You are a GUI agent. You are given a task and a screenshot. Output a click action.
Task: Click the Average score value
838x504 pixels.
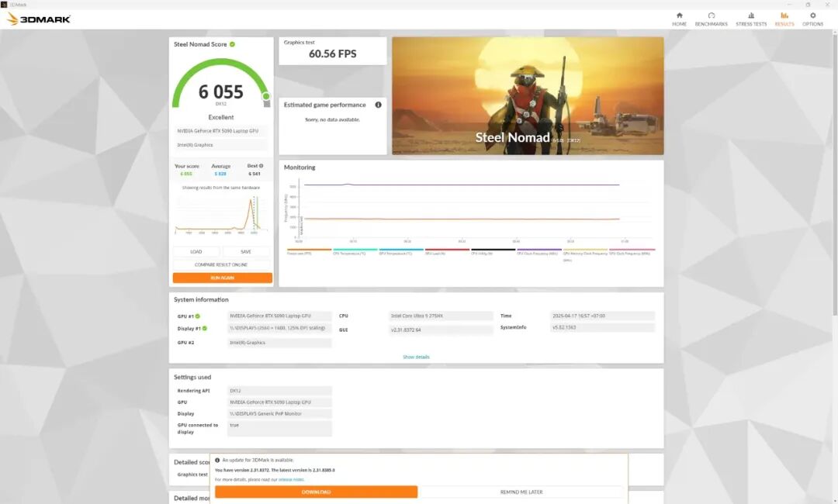(220, 174)
